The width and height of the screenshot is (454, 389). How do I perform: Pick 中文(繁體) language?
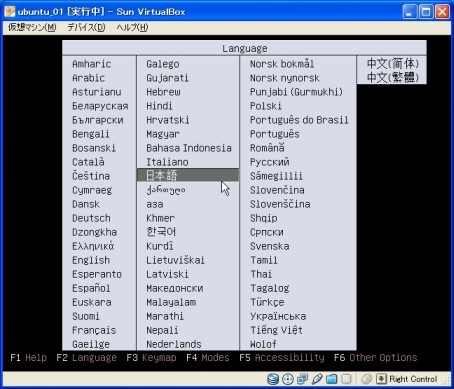[x=393, y=77]
